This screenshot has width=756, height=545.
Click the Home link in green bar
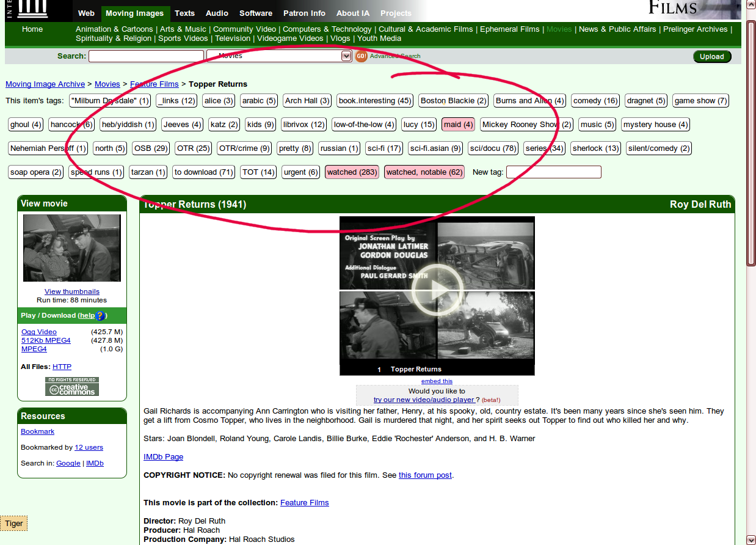pos(32,29)
